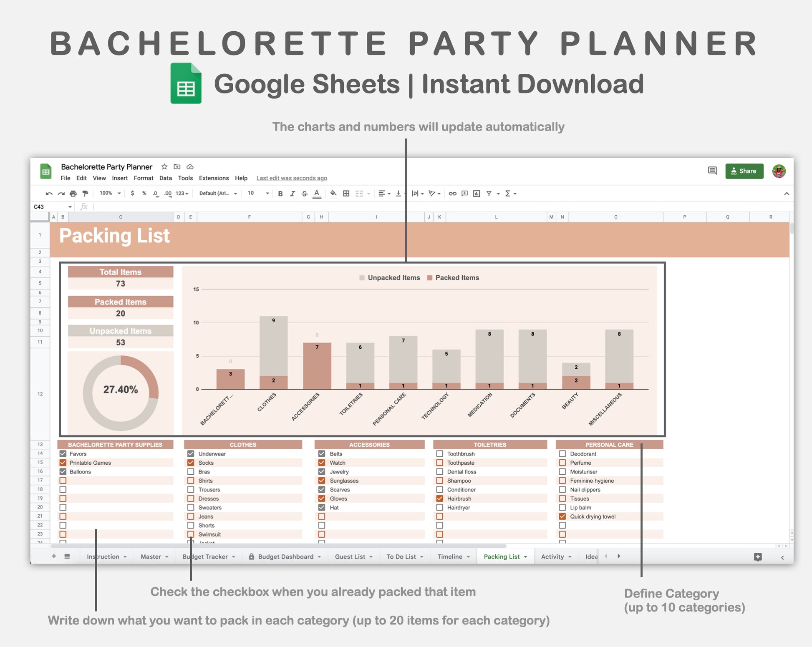This screenshot has height=647, width=812.
Task: Toggle Bold formatting
Action: (280, 194)
